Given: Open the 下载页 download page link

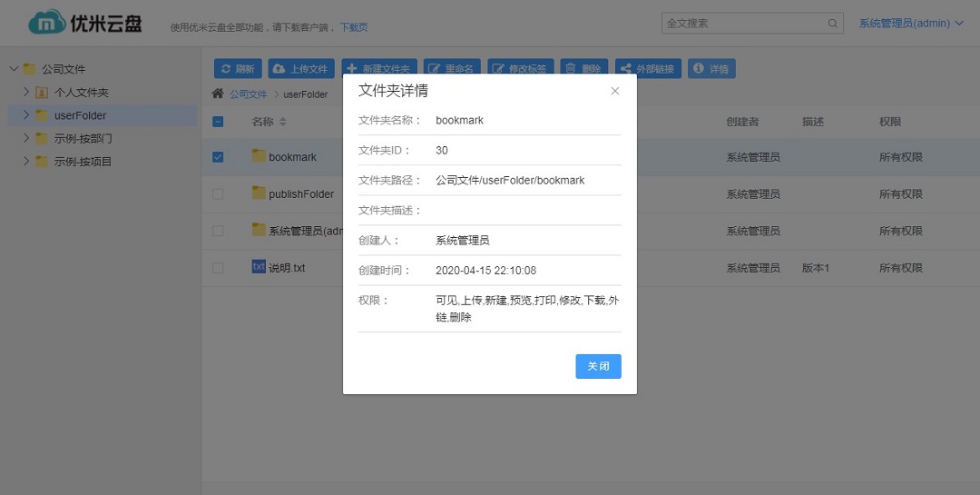Looking at the screenshot, I should pos(354,27).
